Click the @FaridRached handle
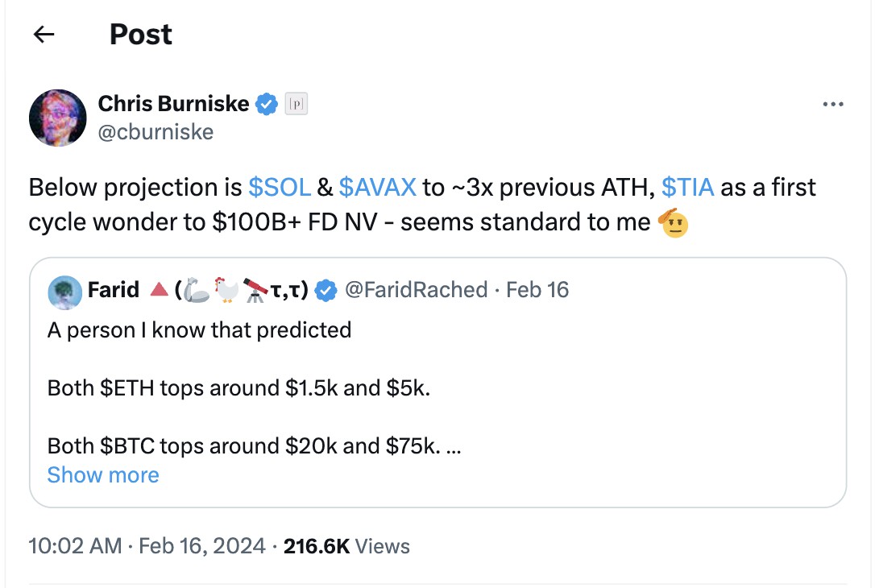This screenshot has width=875, height=588. [x=416, y=290]
